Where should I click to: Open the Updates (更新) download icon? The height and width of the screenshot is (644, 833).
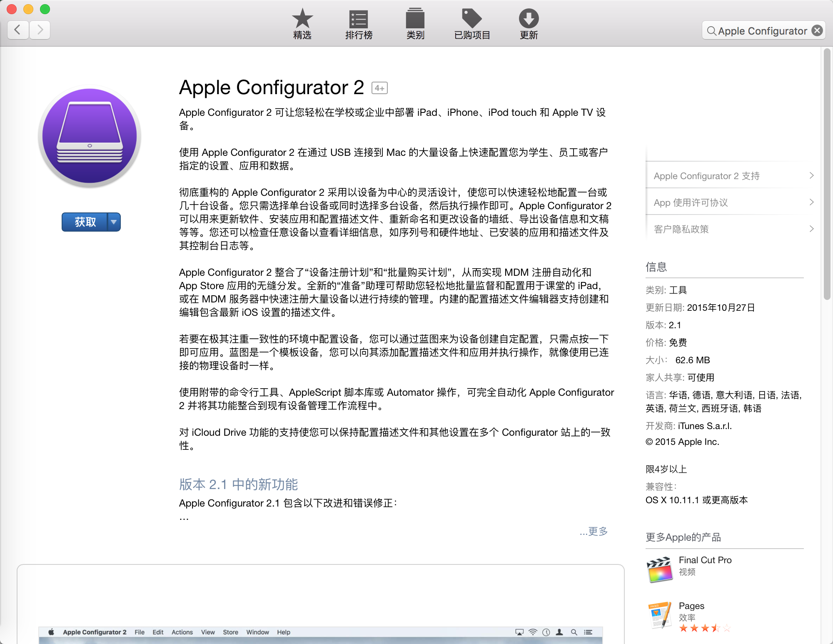(x=529, y=19)
